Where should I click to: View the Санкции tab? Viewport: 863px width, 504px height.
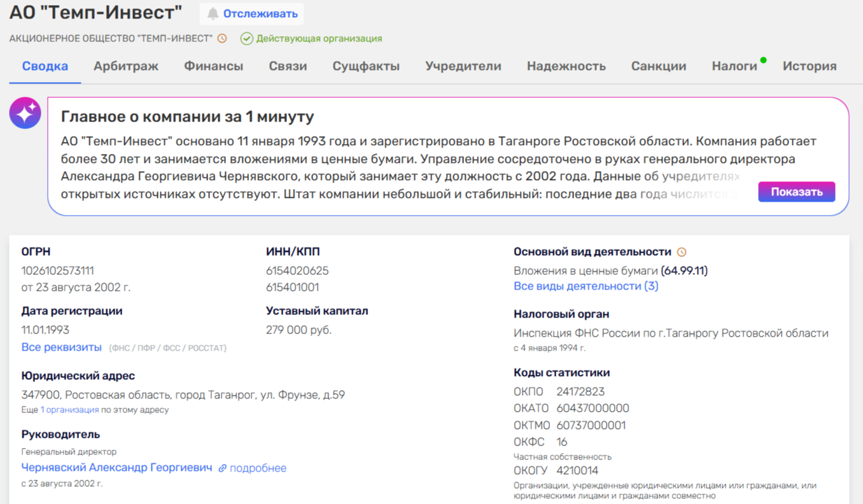[659, 66]
